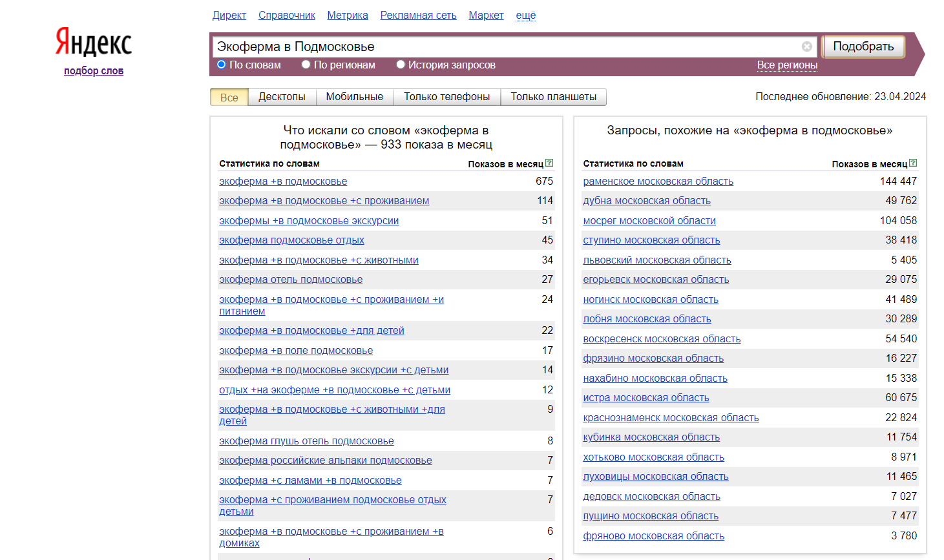This screenshot has height=560, width=944.
Task: Open similar query 'фрязино московская область'
Action: (653, 358)
